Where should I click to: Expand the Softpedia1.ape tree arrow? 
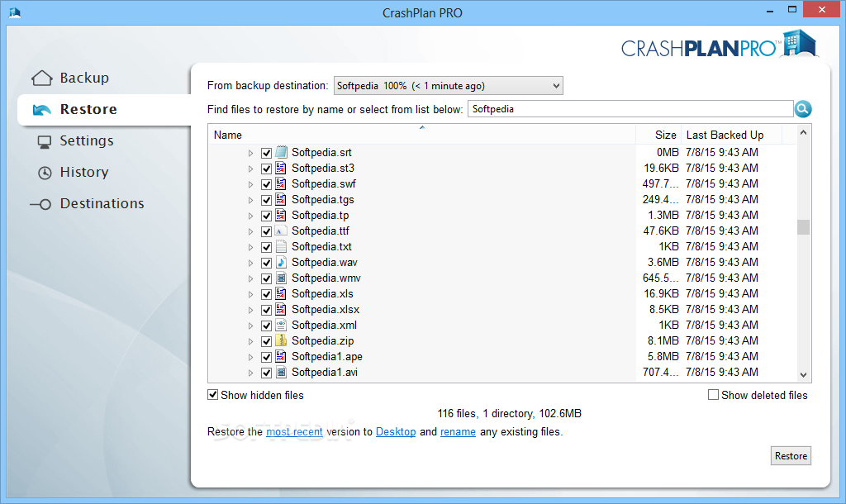250,357
